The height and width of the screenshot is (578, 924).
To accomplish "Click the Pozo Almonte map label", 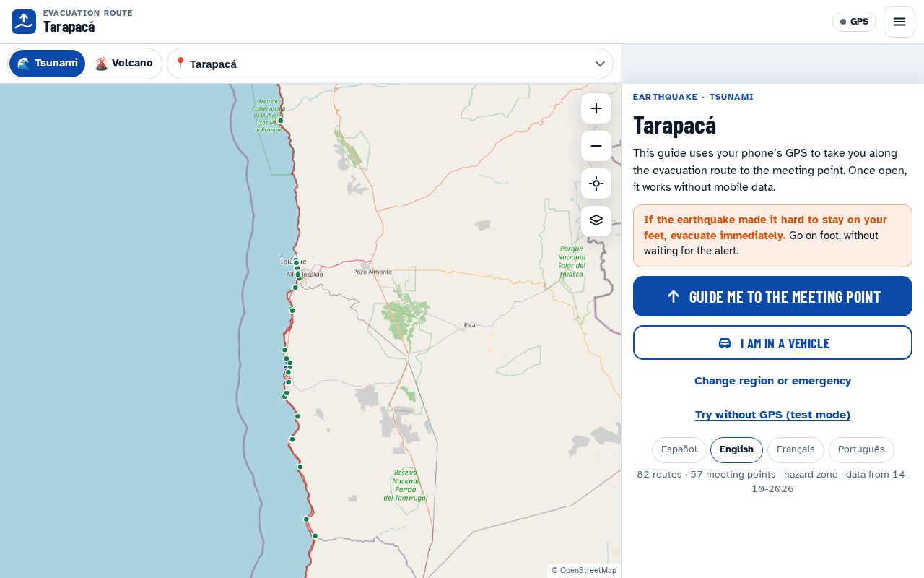I will coord(372,272).
